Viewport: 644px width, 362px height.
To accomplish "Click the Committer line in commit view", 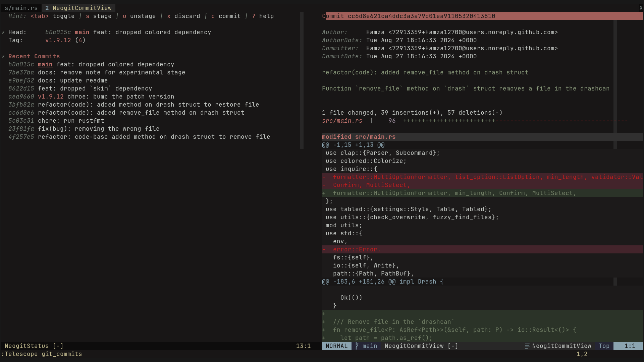I will point(440,48).
